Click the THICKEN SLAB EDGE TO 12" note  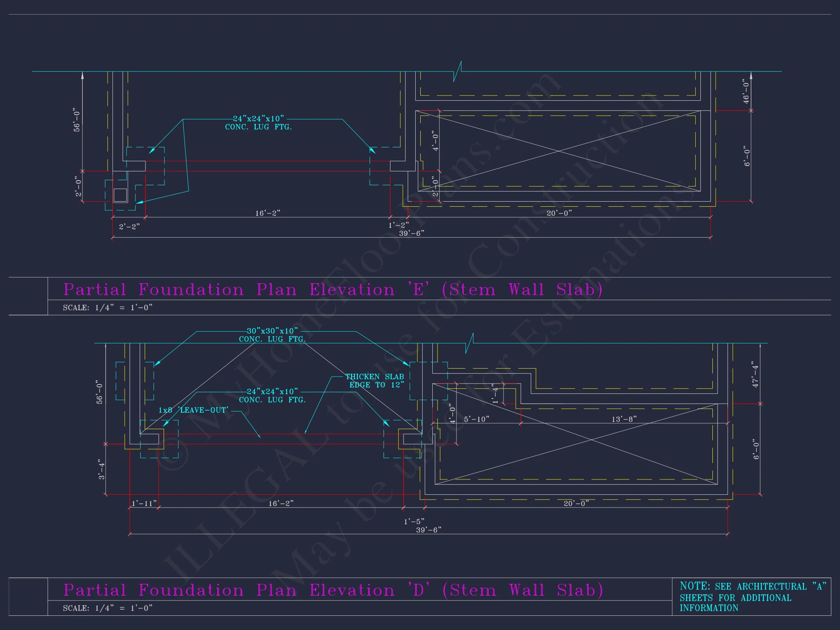tap(375, 381)
